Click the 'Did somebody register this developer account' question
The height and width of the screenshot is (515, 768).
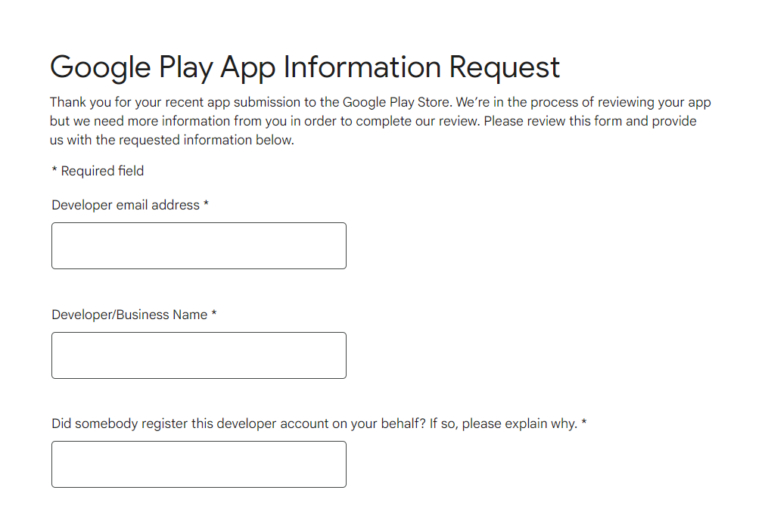coord(319,423)
